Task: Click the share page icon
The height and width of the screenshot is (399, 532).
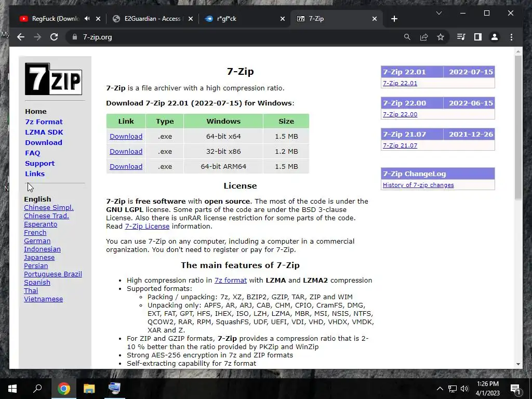Action: [424, 37]
